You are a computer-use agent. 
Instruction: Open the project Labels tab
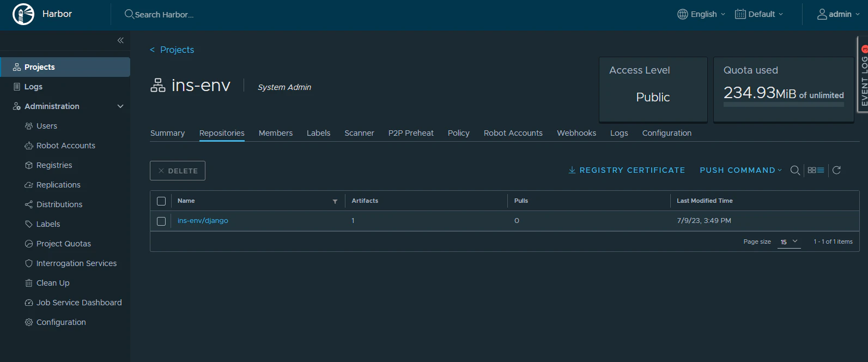tap(318, 133)
